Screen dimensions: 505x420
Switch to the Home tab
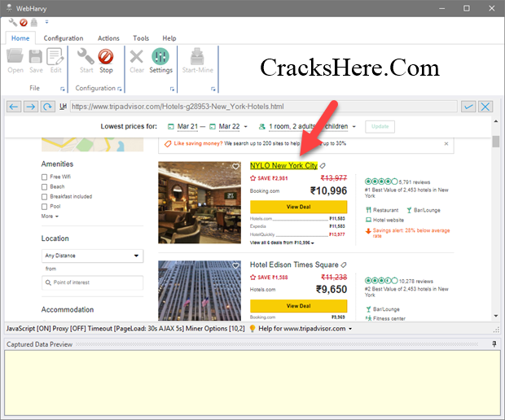(20, 38)
